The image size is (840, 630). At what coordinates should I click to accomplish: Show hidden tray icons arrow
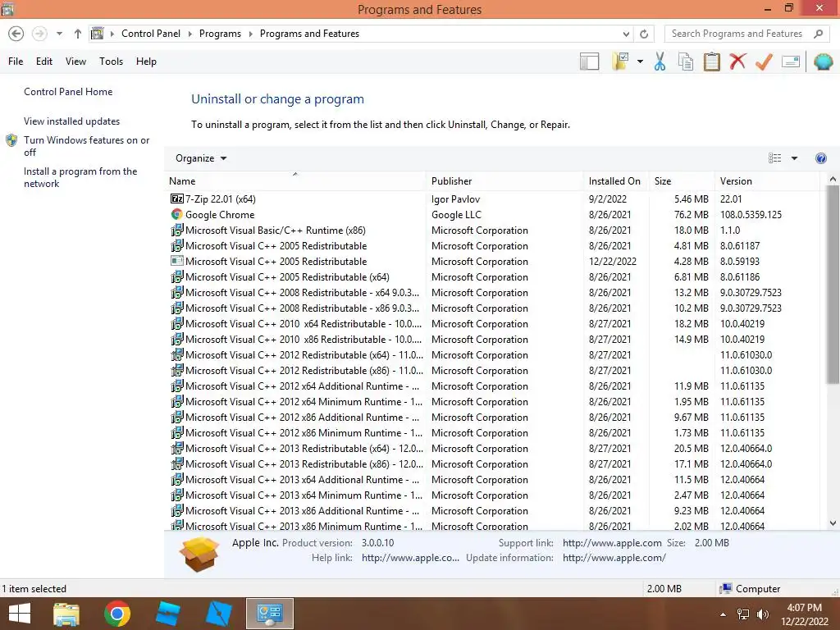pos(724,614)
